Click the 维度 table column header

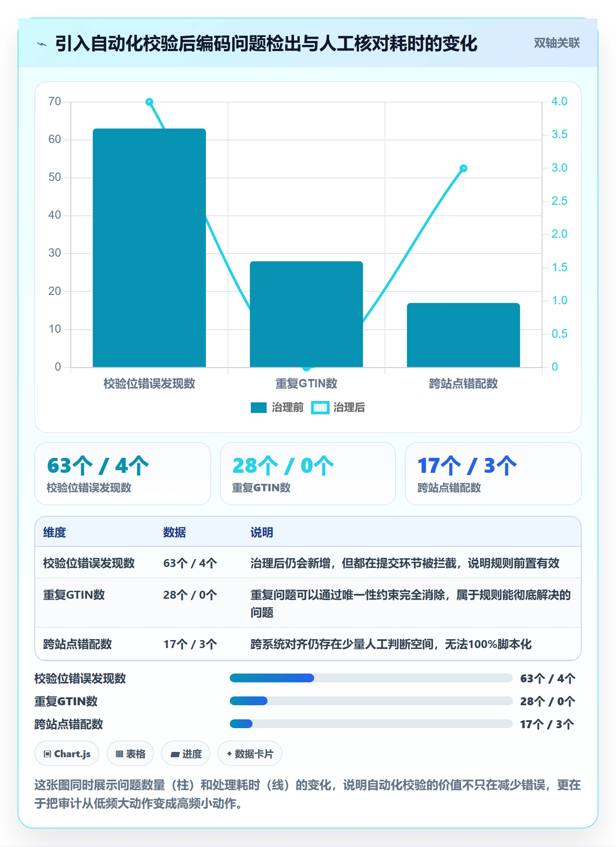(55, 532)
